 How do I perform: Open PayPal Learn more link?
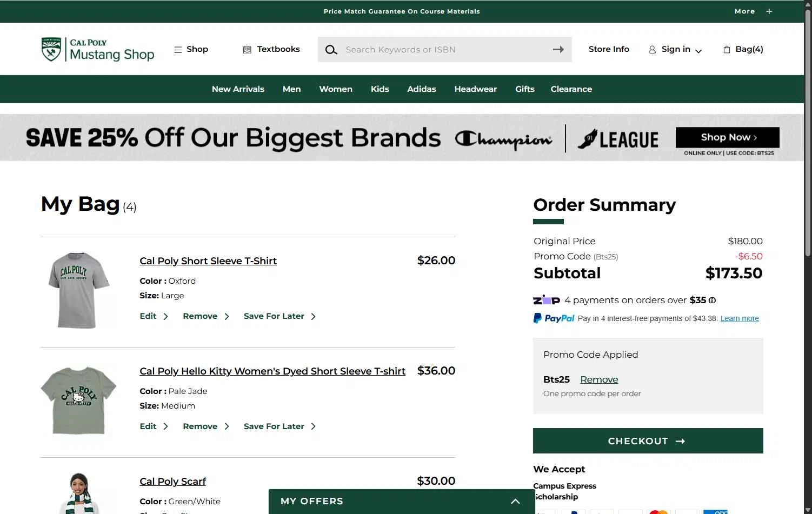pos(740,318)
